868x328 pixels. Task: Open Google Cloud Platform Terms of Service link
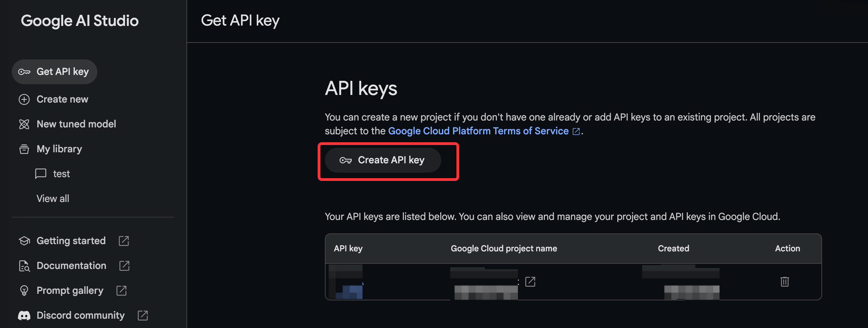pyautogui.click(x=478, y=131)
